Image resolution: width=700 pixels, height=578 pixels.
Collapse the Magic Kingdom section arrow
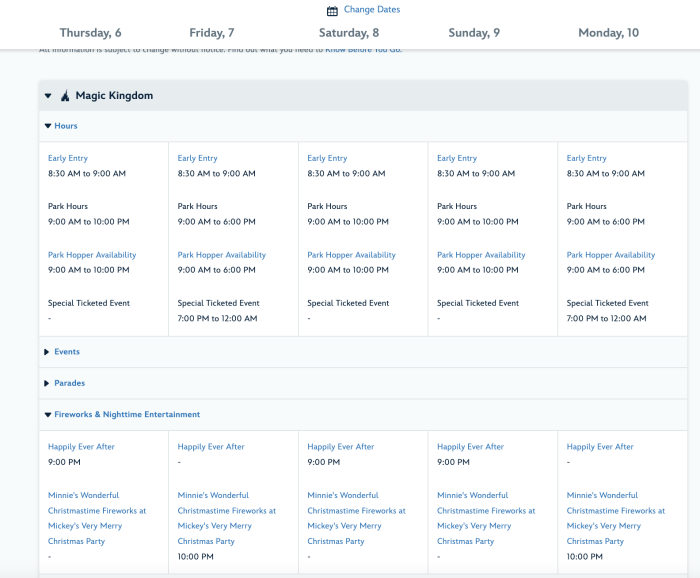pos(47,97)
